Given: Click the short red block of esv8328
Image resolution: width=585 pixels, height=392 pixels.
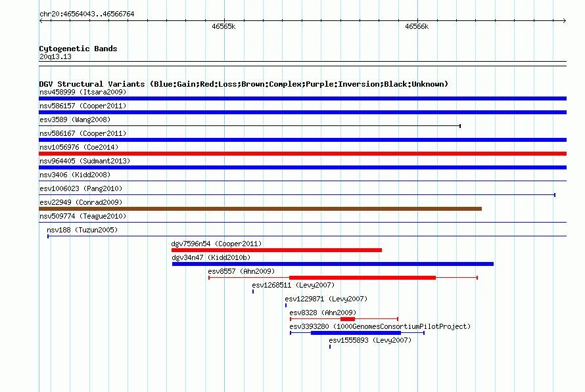Looking at the screenshot, I should pyautogui.click(x=348, y=319).
